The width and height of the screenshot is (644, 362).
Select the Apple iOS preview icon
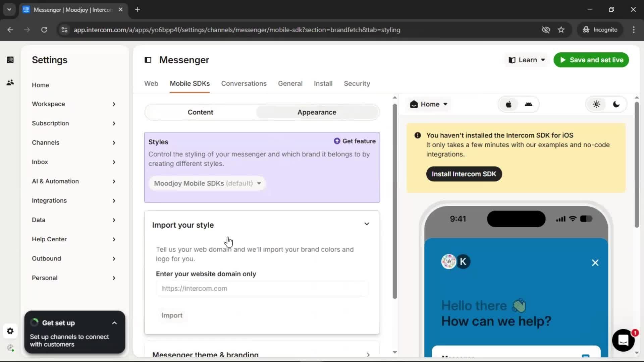pos(508,104)
